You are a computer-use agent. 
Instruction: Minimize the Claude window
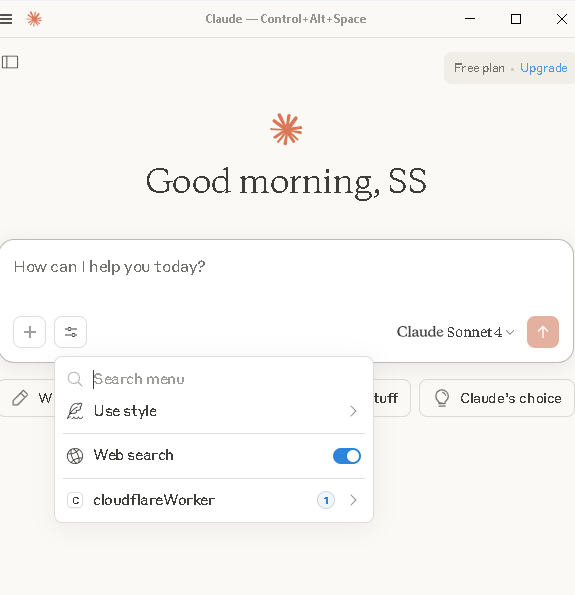[x=470, y=19]
